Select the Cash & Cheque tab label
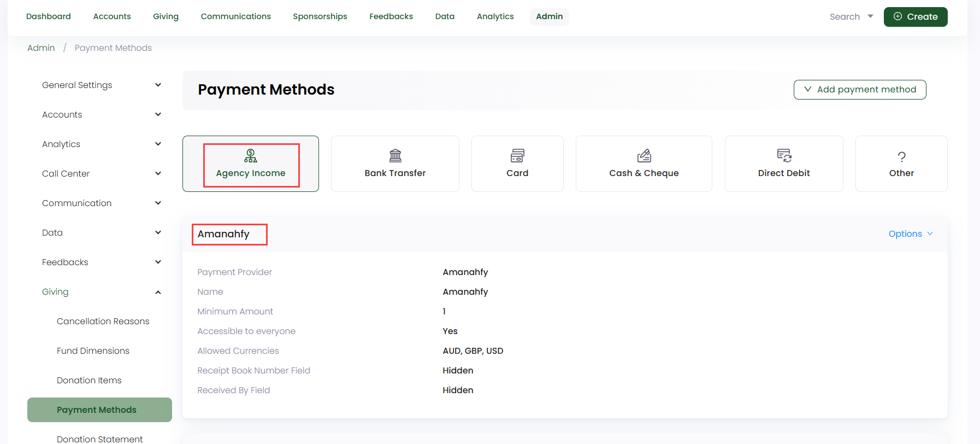Viewport: 980px width, 444px height. [x=644, y=173]
